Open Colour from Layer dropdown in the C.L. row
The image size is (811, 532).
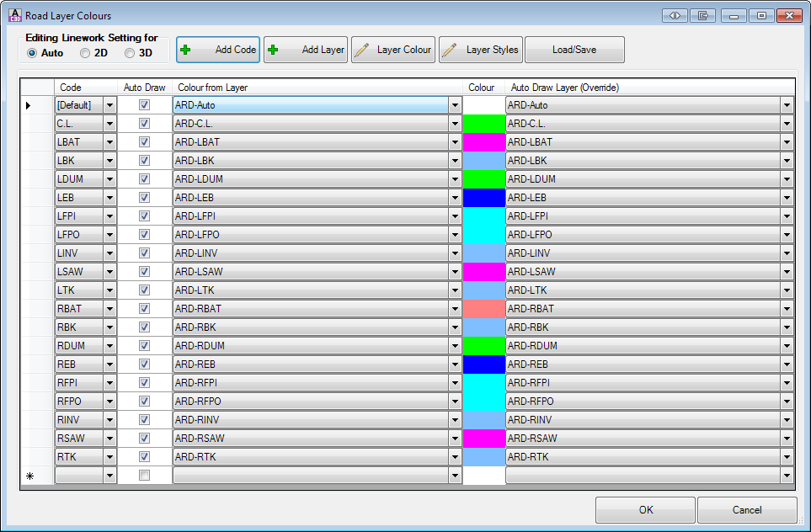point(455,124)
